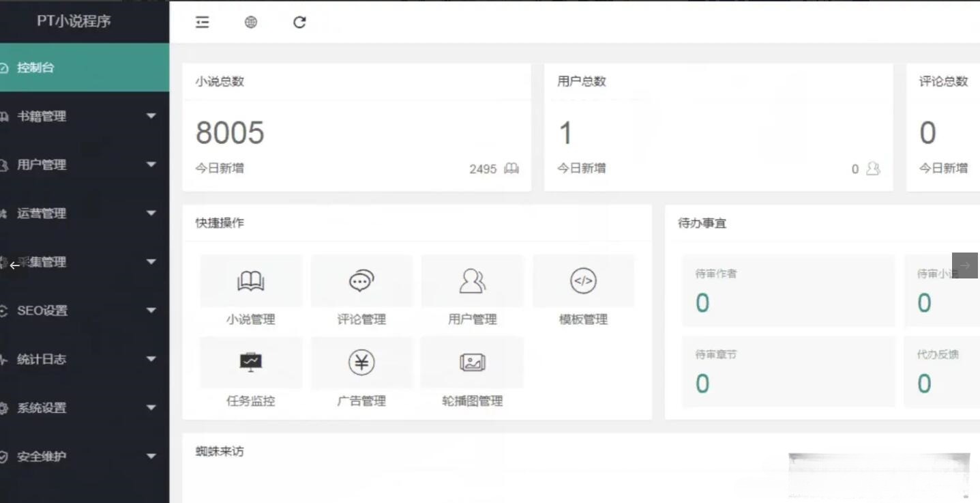Expand the SEO设置 section
This screenshot has width=980, height=503.
pyautogui.click(x=85, y=311)
